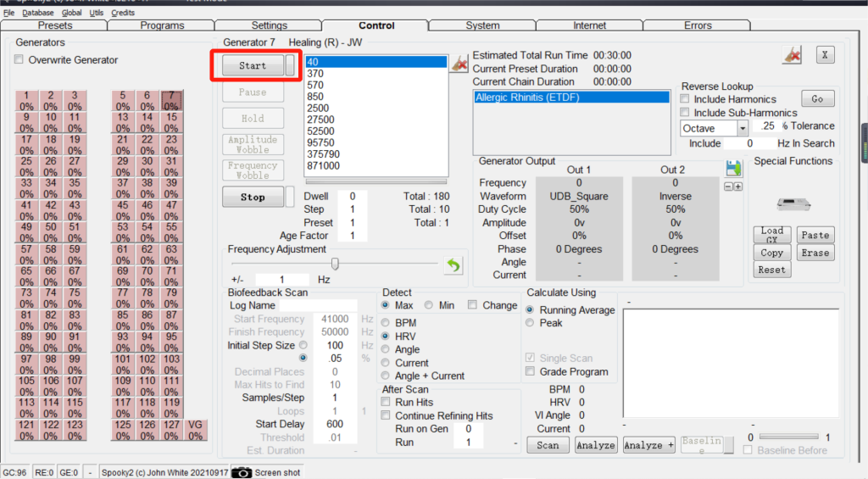Open the Errors tab
868x479 pixels.
pyautogui.click(x=698, y=25)
